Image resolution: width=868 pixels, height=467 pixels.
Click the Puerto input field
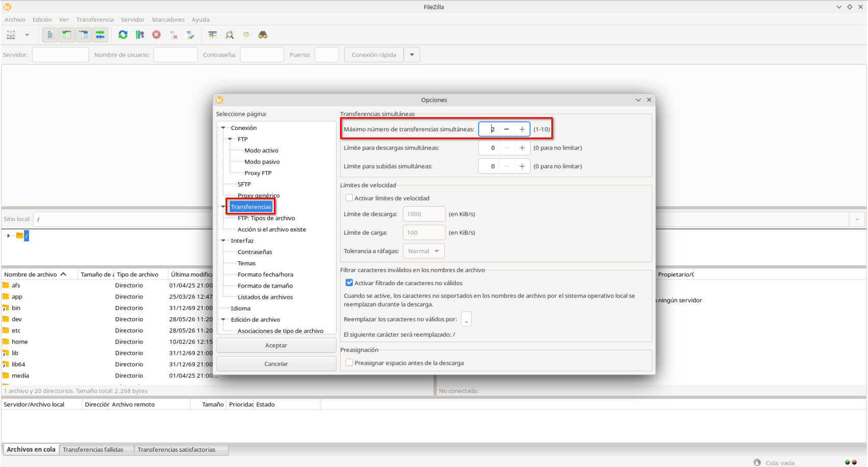[327, 55]
